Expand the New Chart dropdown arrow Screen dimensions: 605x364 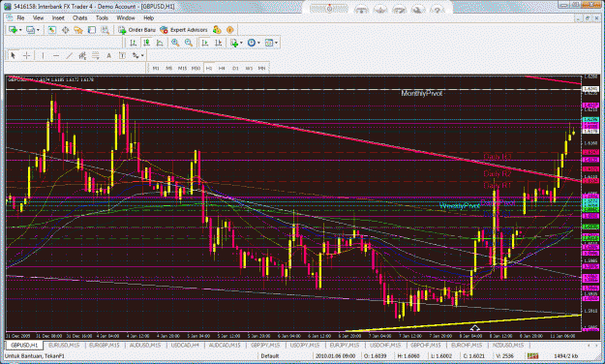pos(20,30)
